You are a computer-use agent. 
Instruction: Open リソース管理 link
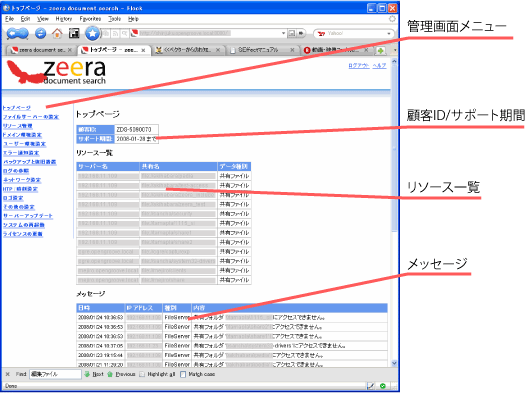point(17,126)
